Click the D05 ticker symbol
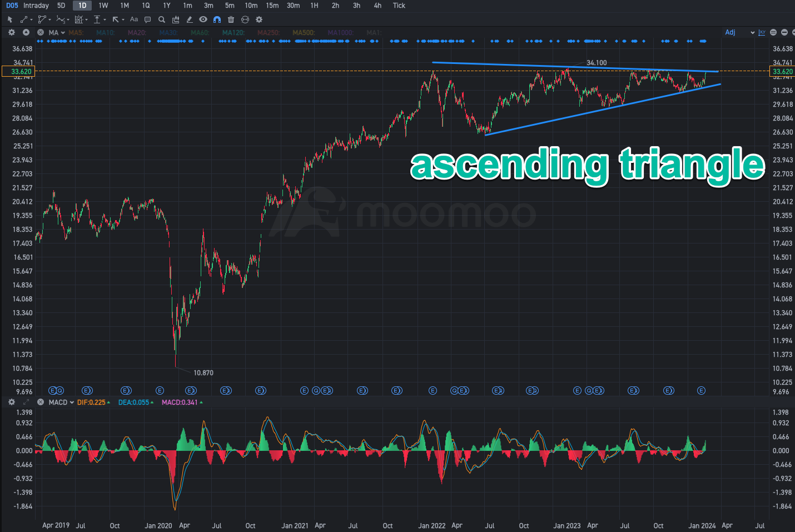 point(12,6)
